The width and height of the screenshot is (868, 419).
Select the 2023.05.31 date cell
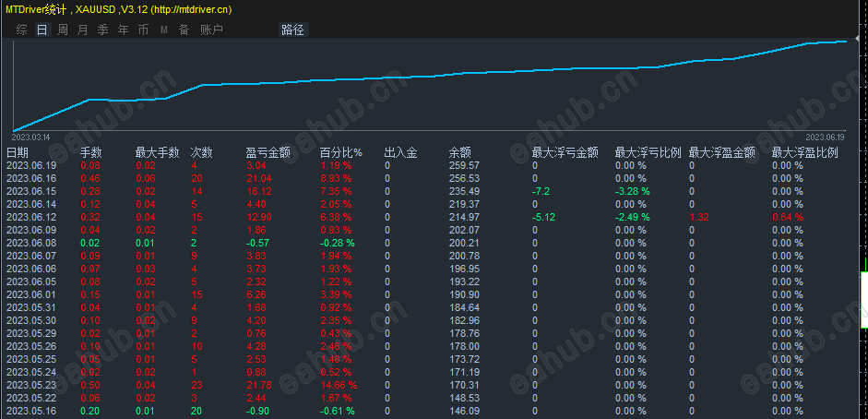[x=30, y=307]
